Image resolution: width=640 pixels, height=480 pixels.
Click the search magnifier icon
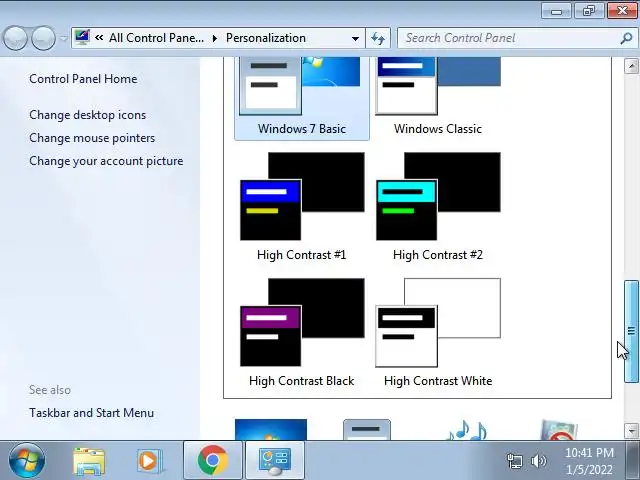tap(627, 38)
